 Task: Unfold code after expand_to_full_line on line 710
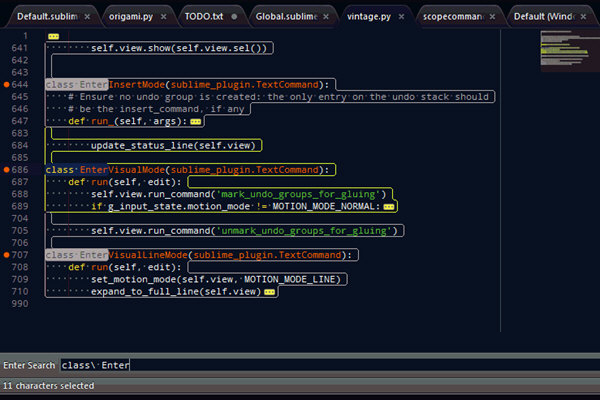point(269,292)
